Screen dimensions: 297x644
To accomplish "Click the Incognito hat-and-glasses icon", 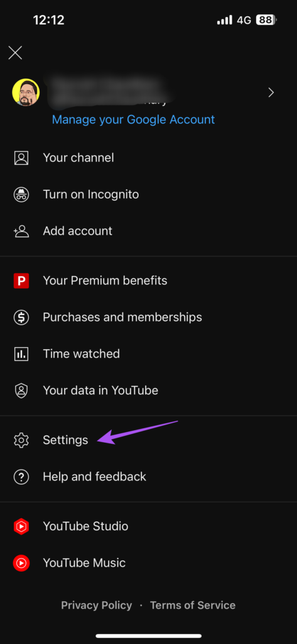I will [x=21, y=194].
